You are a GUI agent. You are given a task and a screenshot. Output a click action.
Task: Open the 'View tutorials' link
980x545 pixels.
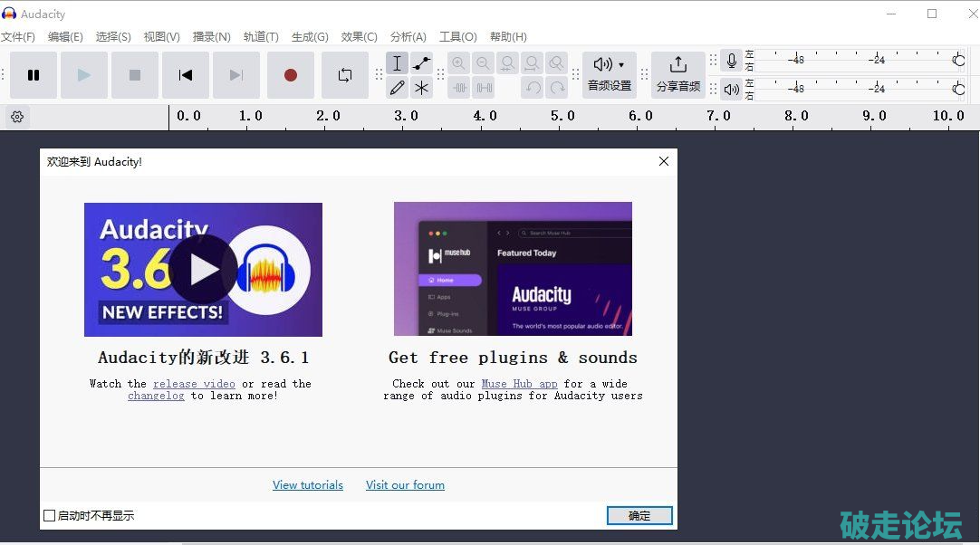tap(308, 485)
